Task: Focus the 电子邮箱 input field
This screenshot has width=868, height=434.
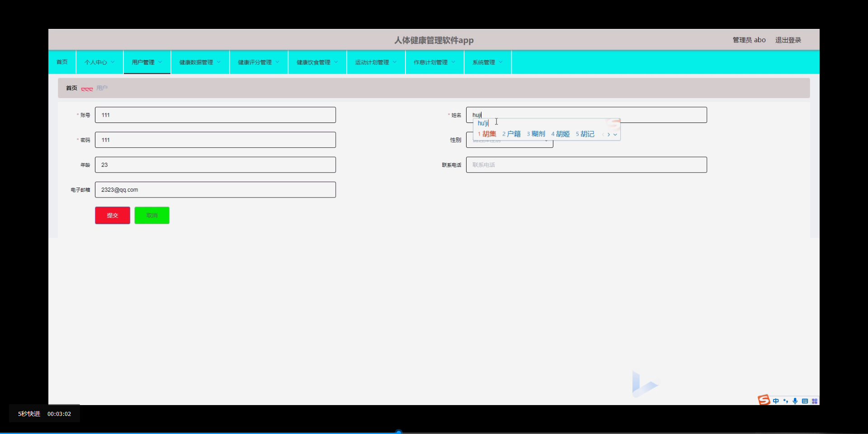Action: tap(215, 189)
